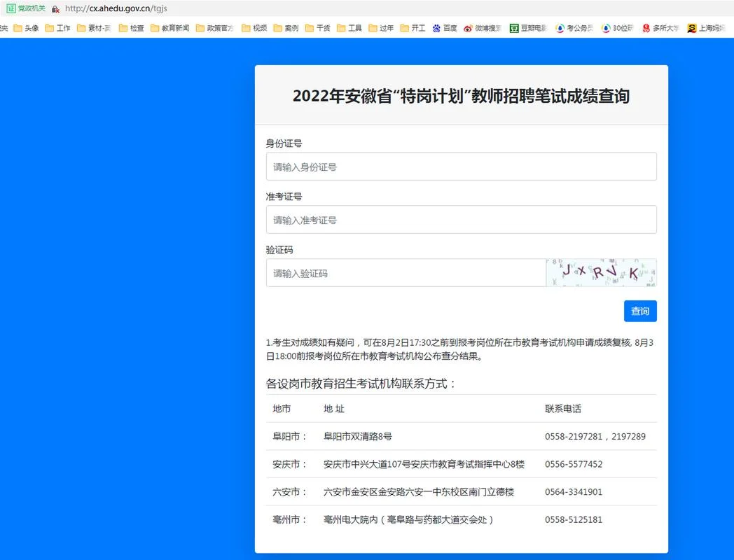Open the 案例 bookmark folder
The width and height of the screenshot is (734, 560).
coord(286,28)
